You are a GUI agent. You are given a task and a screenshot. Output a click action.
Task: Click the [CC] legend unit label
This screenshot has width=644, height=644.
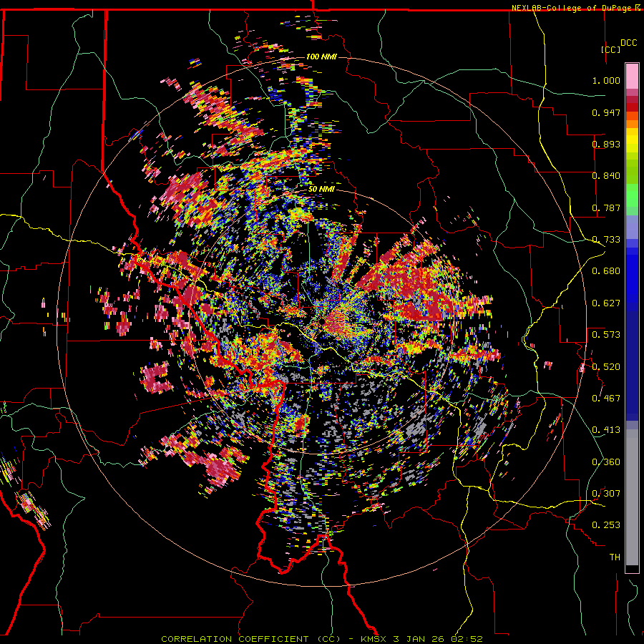[610, 49]
